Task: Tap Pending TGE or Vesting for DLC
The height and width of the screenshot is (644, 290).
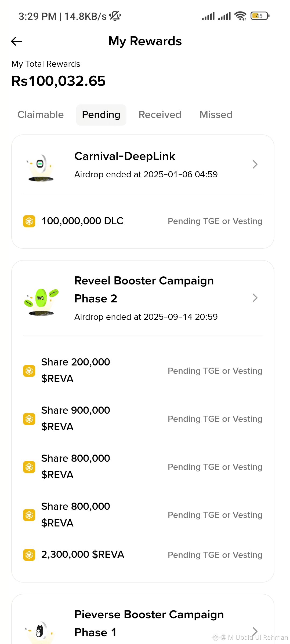Action: coord(215,221)
